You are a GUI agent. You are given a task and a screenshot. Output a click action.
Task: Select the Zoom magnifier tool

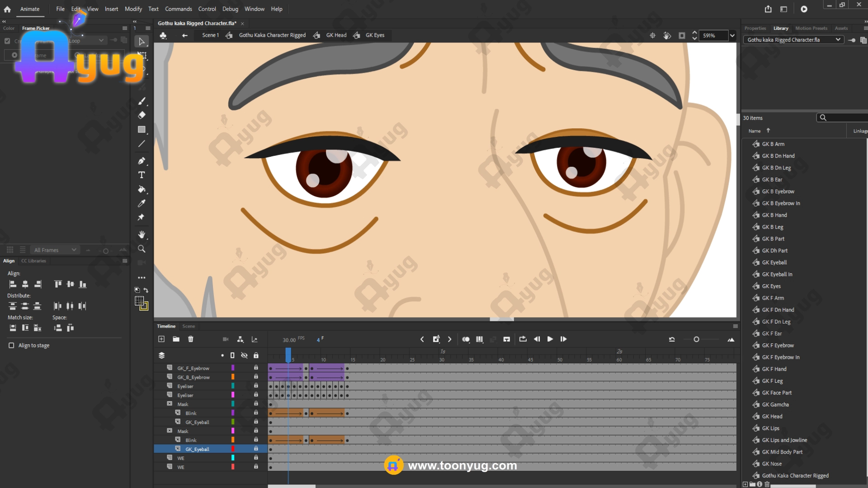(x=142, y=249)
